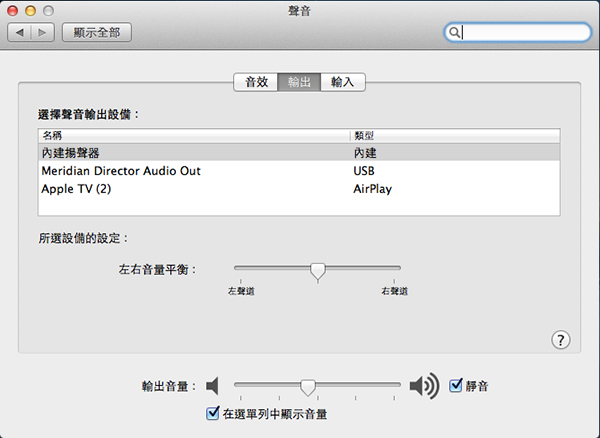Switch to the 音效 tab
The image size is (600, 438).
tap(256, 82)
